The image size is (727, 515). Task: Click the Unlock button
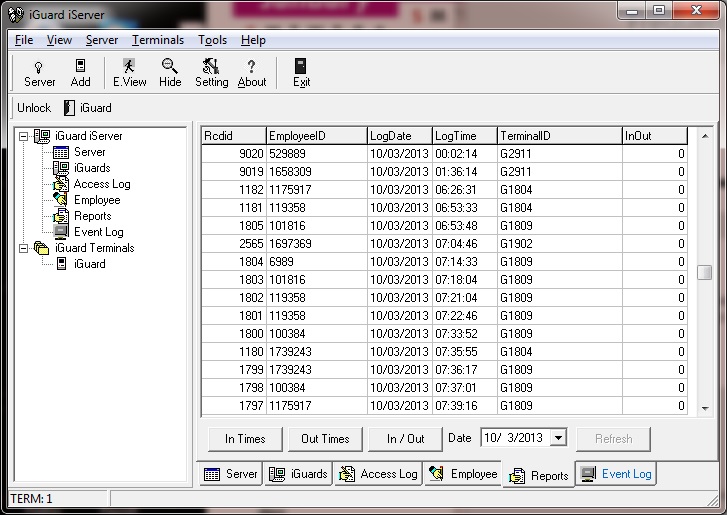pyautogui.click(x=34, y=108)
